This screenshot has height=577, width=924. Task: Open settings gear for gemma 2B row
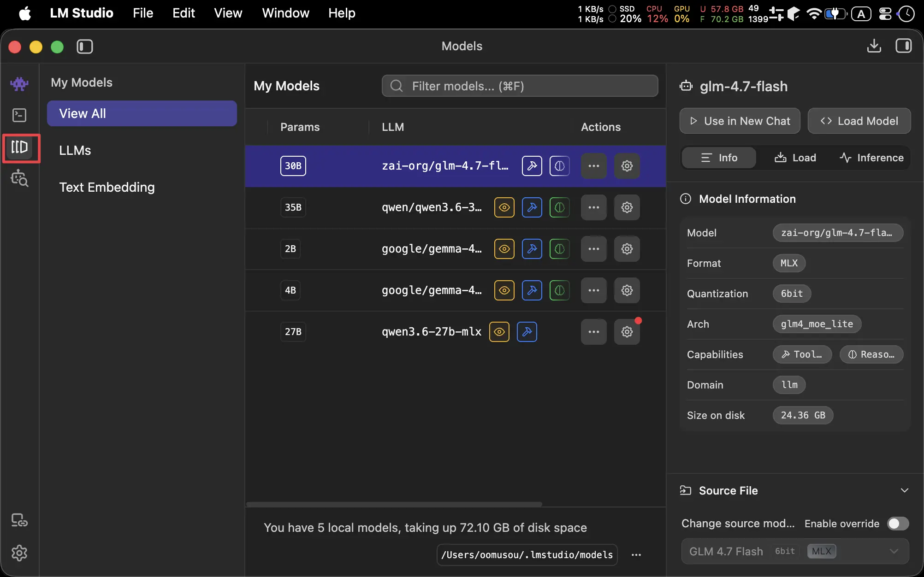point(627,249)
